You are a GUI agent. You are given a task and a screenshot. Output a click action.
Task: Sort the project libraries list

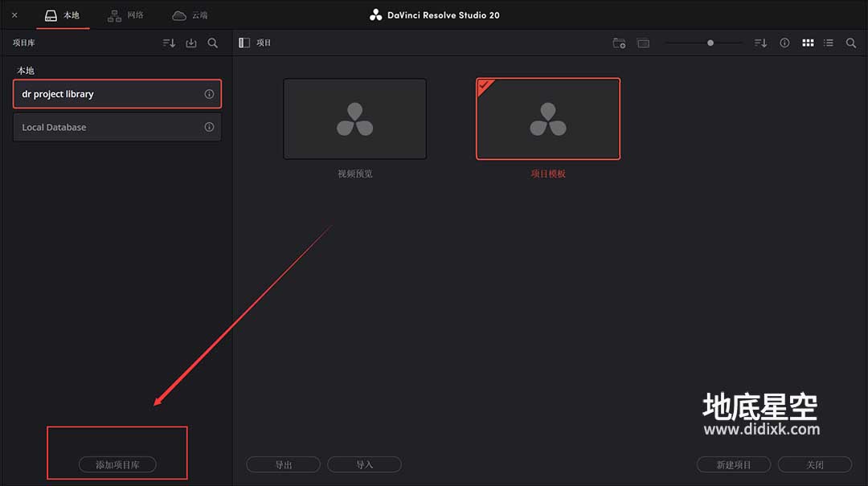click(x=169, y=43)
